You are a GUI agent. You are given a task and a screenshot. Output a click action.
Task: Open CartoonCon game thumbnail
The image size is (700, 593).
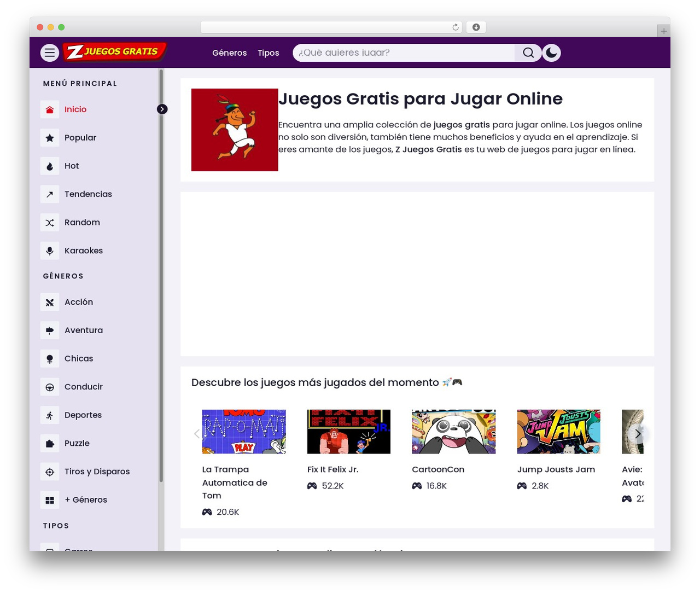pos(454,432)
